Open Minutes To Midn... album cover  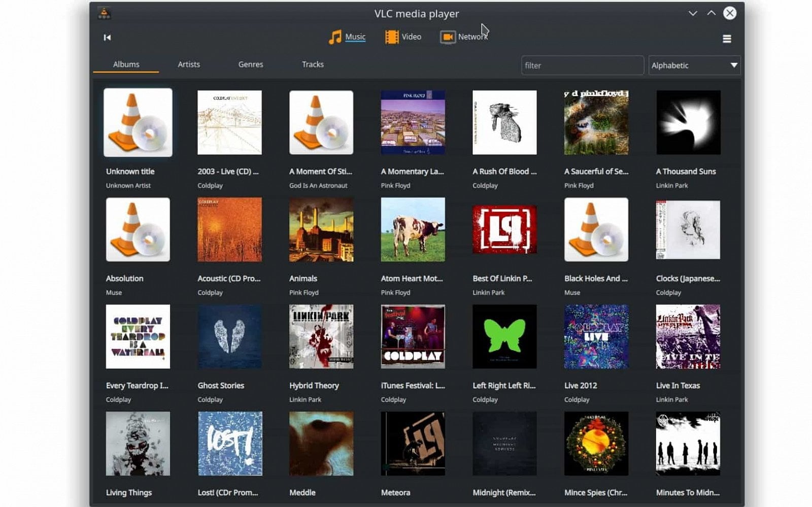688,444
